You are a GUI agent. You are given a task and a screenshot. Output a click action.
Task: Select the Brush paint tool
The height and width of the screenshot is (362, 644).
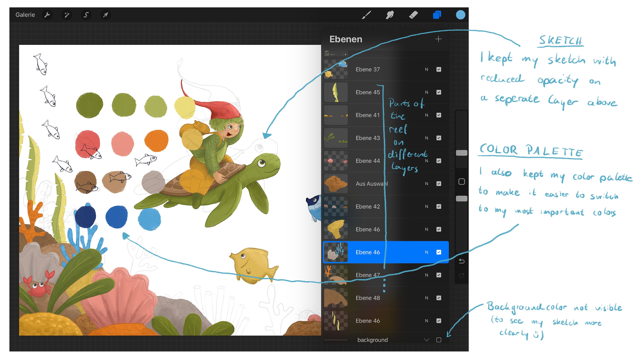[367, 15]
